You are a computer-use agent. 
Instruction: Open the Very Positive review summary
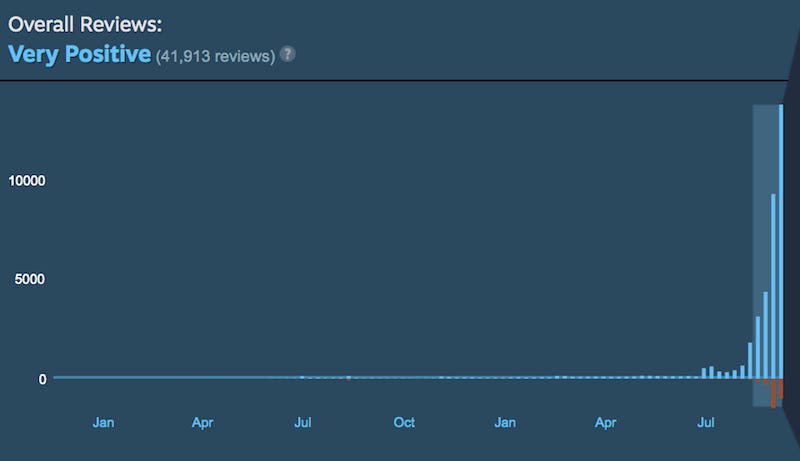point(79,53)
